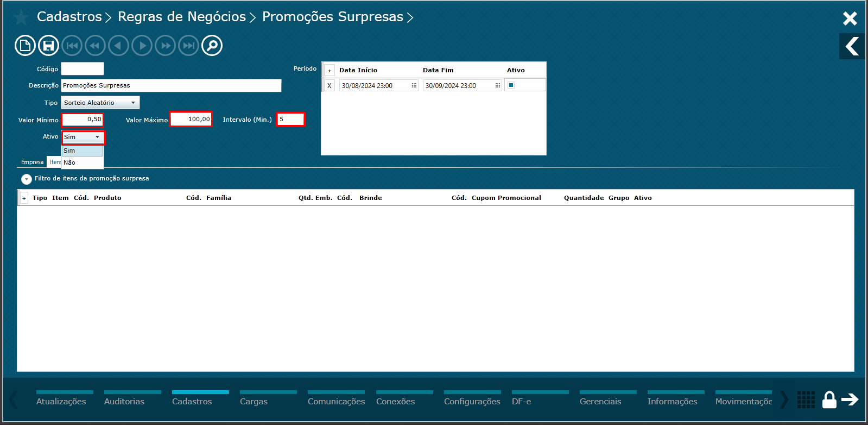
Task: Click the Descrição text field
Action: click(x=172, y=86)
